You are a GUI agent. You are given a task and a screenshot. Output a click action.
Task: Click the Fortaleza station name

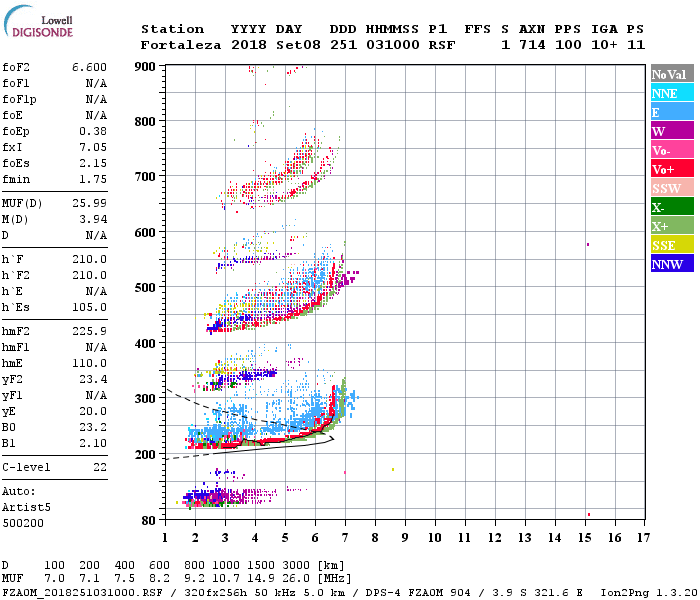181,45
